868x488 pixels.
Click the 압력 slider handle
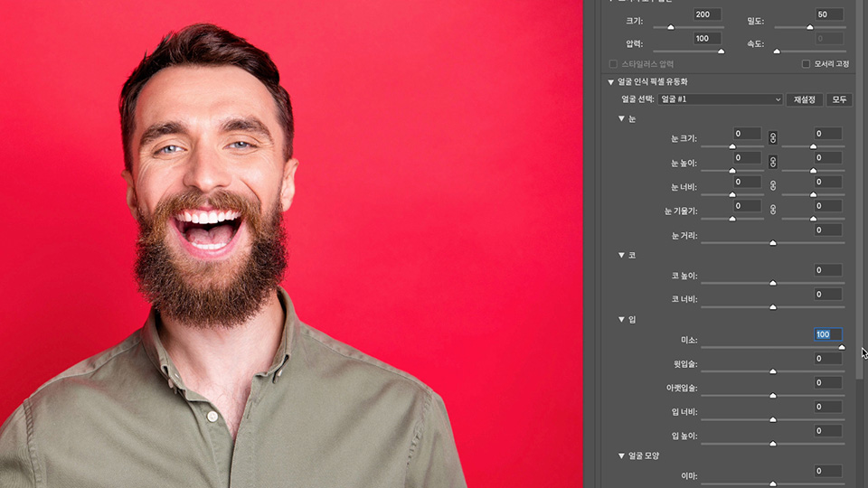[x=721, y=52]
